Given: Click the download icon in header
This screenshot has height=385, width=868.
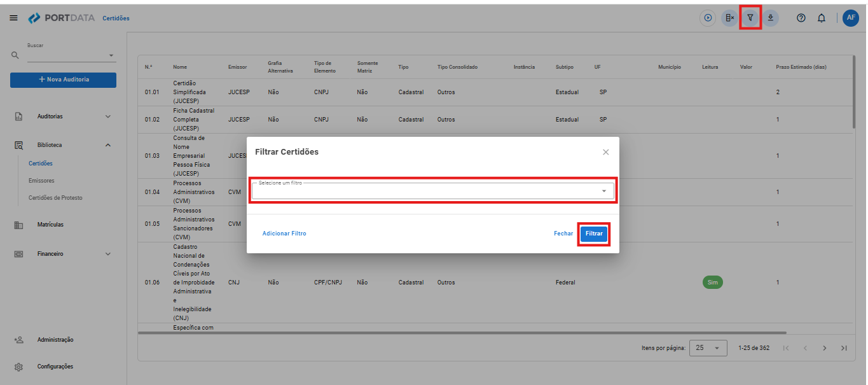Looking at the screenshot, I should tap(771, 18).
